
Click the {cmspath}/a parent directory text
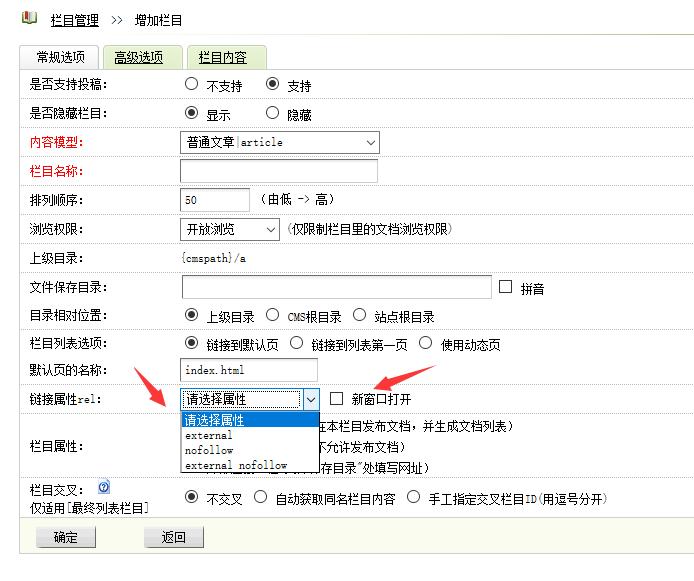point(214,258)
